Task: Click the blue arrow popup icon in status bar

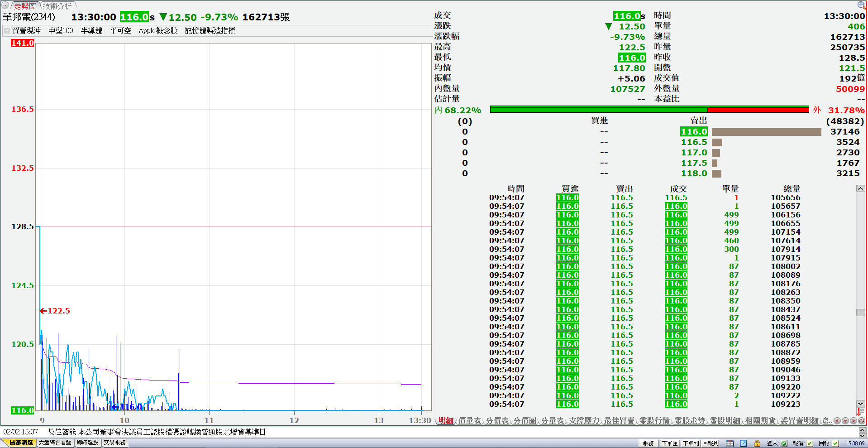Action: tap(744, 443)
